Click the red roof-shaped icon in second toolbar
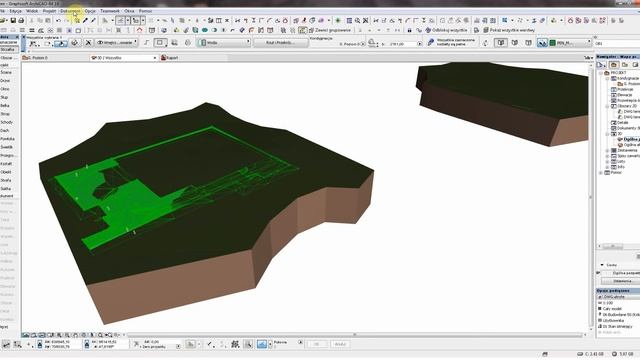This screenshot has width=640, height=360. 140,30
